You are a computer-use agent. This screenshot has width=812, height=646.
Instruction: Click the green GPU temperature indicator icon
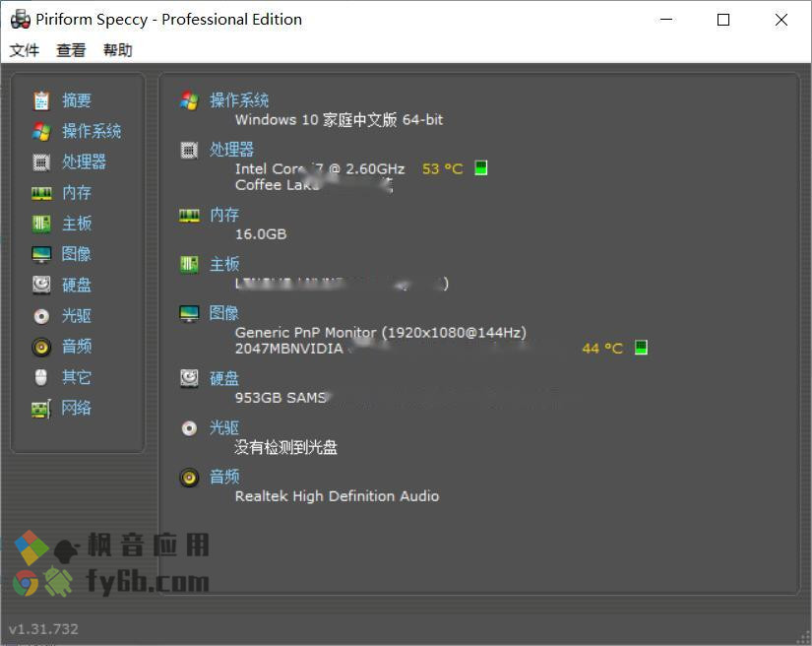coord(641,348)
